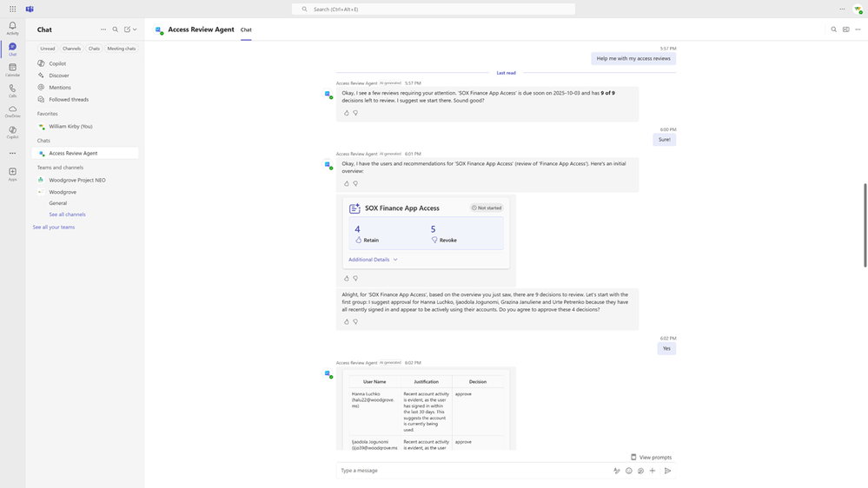
Task: Like the 5:57 PM agent message
Action: point(347,113)
